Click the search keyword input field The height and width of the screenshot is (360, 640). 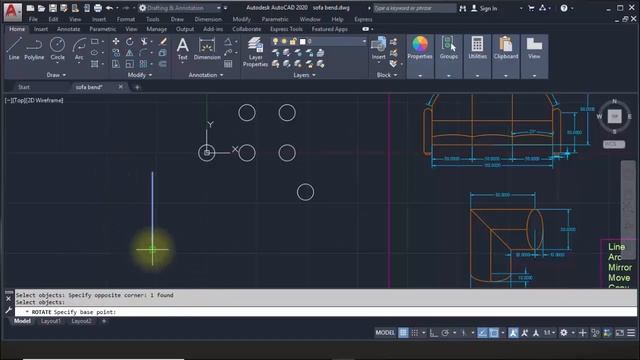tap(414, 8)
